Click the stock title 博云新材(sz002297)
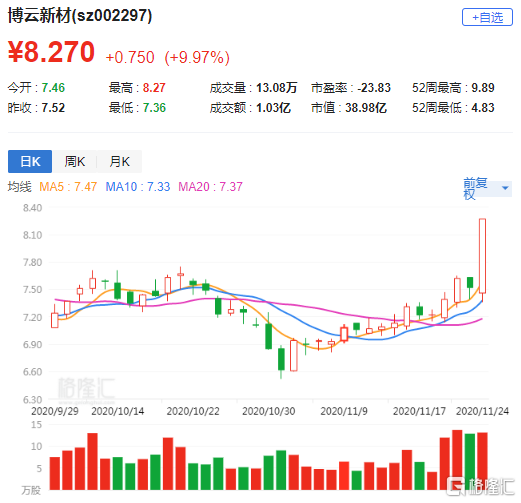 [x=80, y=16]
